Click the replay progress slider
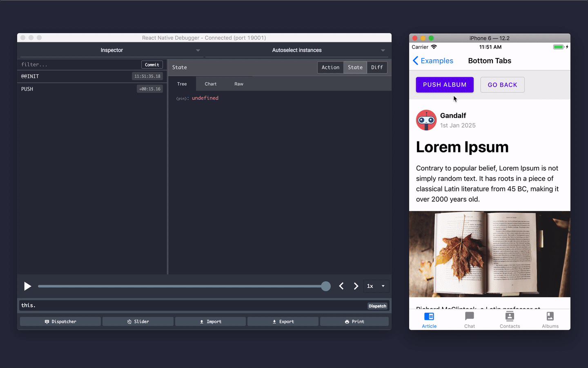The height and width of the screenshot is (368, 588). point(184,286)
